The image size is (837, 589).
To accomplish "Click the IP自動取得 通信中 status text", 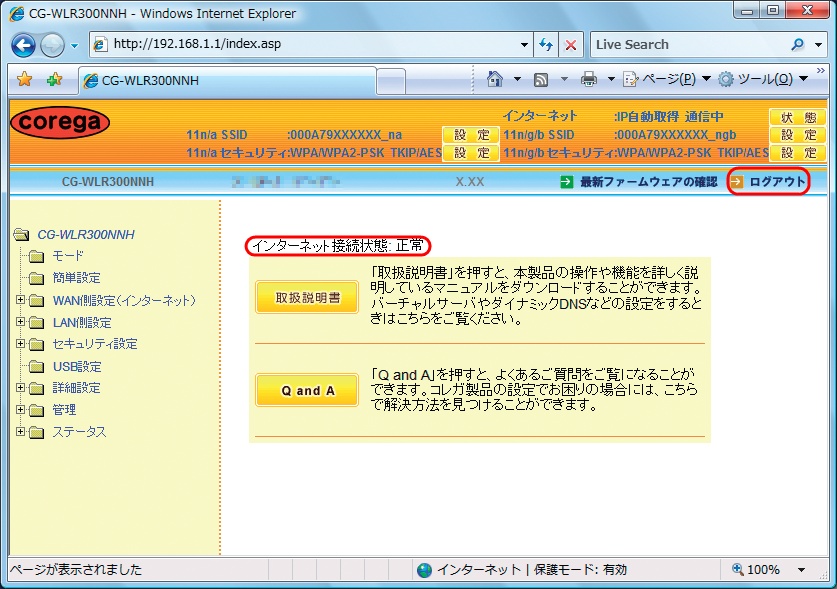I will (668, 116).
